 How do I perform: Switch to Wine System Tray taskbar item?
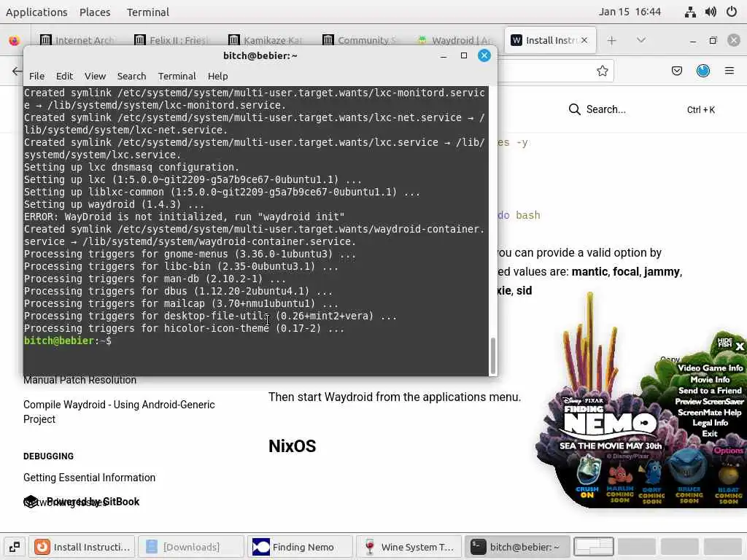click(x=409, y=547)
